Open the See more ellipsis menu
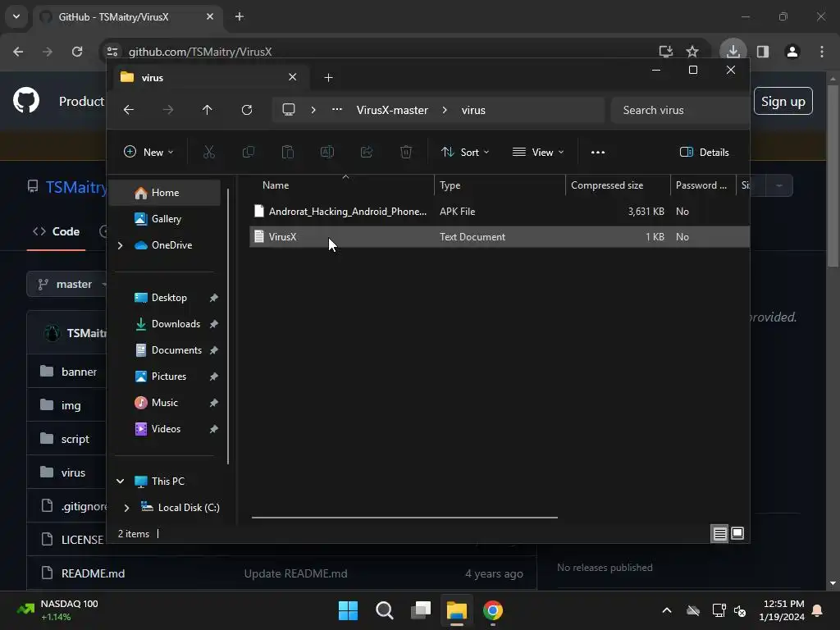The image size is (840, 630). 598,152
